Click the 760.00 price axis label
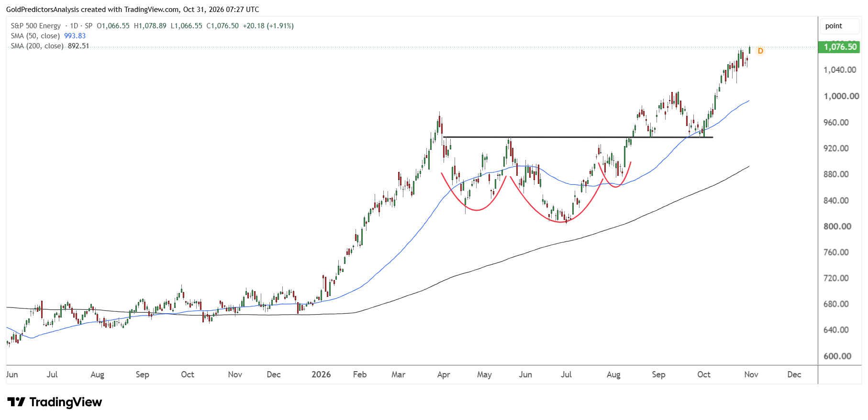 tap(836, 252)
